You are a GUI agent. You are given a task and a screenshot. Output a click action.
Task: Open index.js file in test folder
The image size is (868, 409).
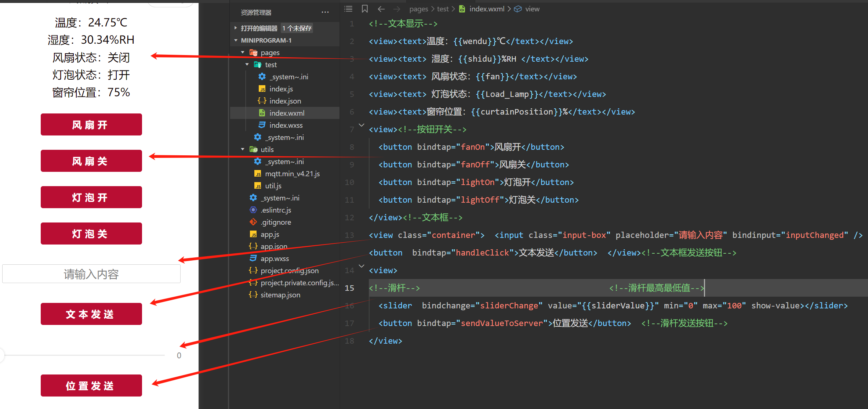[x=281, y=89]
